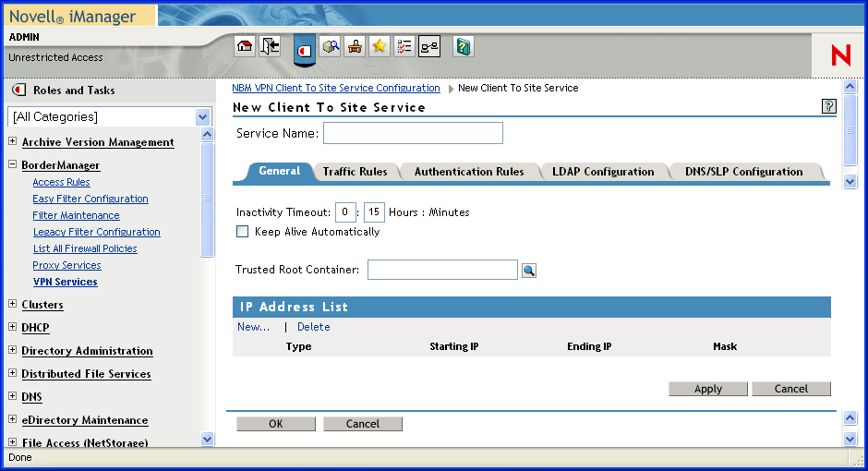The image size is (868, 471).
Task: Switch to the General tab
Action: coord(279,171)
